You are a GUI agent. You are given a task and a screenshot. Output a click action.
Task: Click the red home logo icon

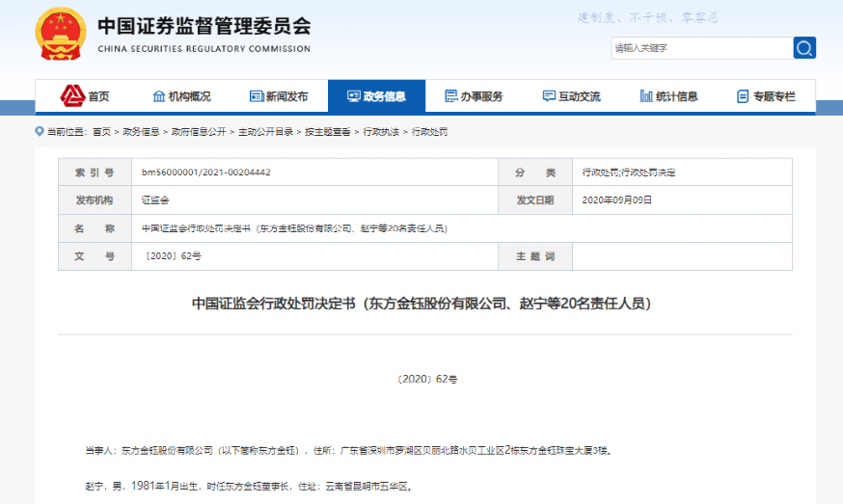pyautogui.click(x=72, y=95)
